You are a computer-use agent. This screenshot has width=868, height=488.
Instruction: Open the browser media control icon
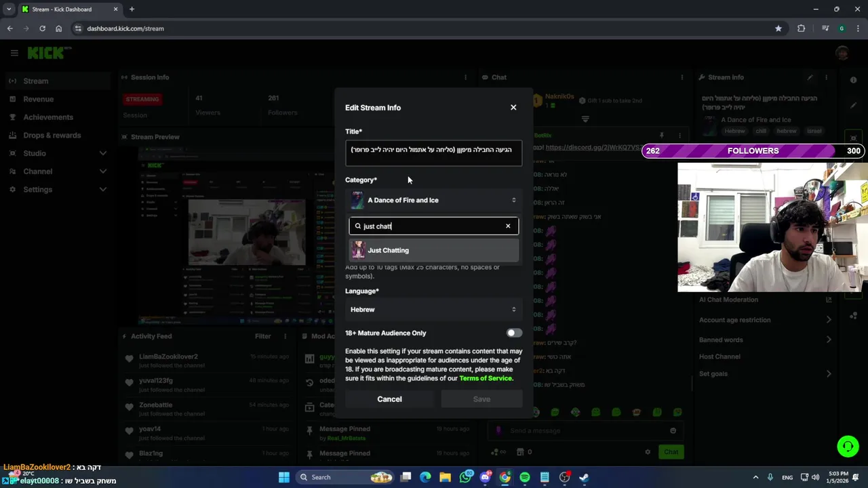[x=825, y=28]
